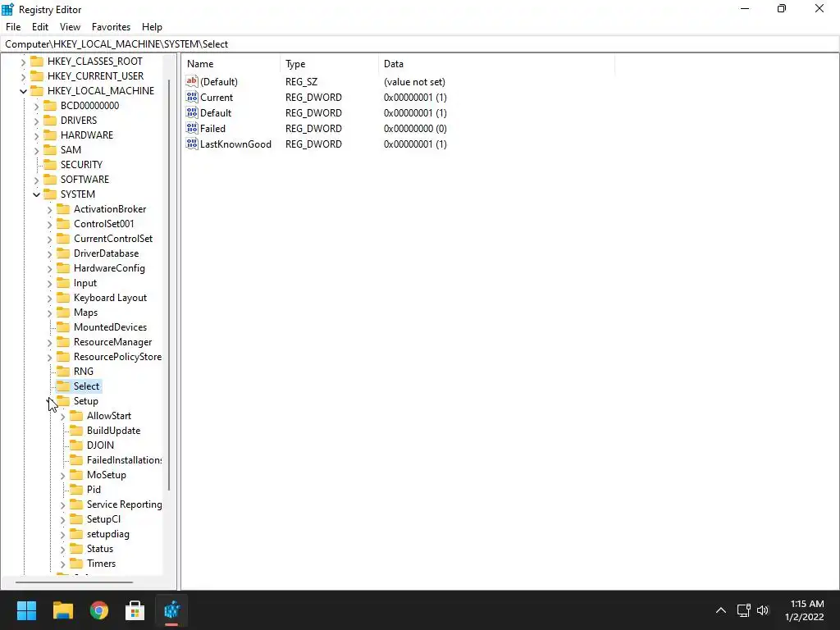Open the File menu

13,27
